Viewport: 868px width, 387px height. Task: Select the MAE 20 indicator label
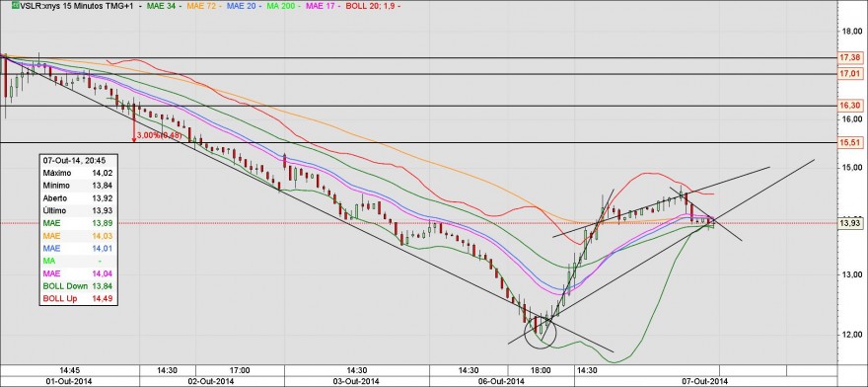point(243,6)
